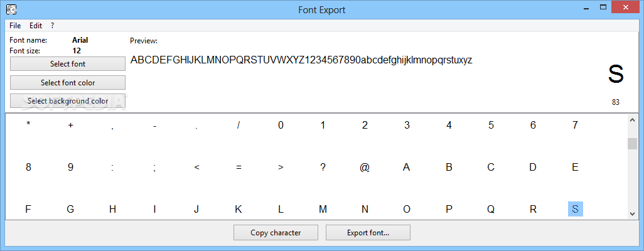Select the equals = character
644x251 pixels.
(x=239, y=168)
